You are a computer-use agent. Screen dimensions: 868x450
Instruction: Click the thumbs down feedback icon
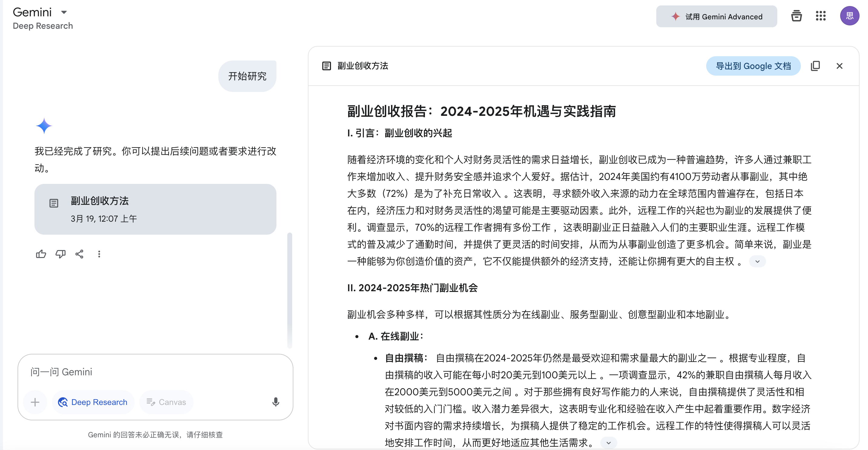pyautogui.click(x=60, y=254)
